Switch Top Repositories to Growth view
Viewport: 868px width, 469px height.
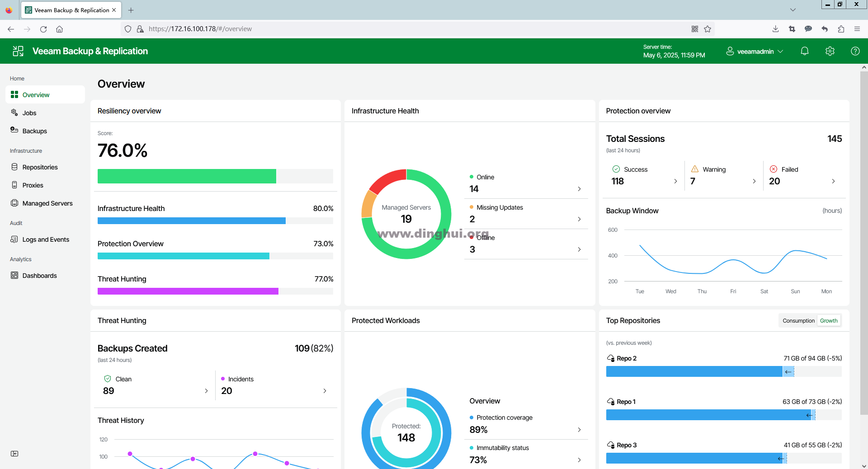click(829, 320)
